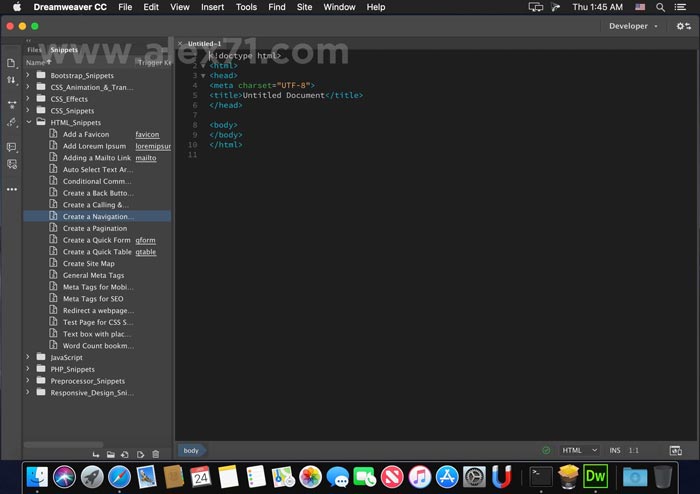Open the Finder icon in the Dock

click(37, 476)
